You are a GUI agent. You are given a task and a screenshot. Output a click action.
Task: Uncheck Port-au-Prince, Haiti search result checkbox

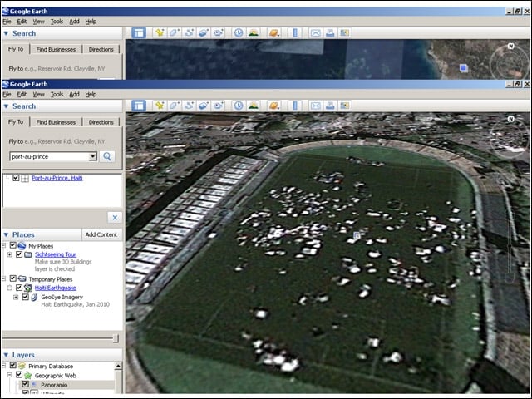(16, 178)
